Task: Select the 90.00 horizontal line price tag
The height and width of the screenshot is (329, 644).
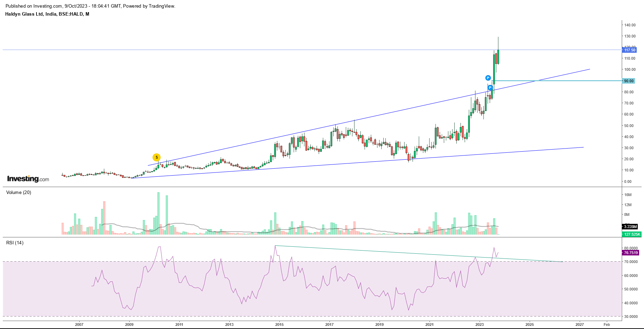Action: [628, 81]
